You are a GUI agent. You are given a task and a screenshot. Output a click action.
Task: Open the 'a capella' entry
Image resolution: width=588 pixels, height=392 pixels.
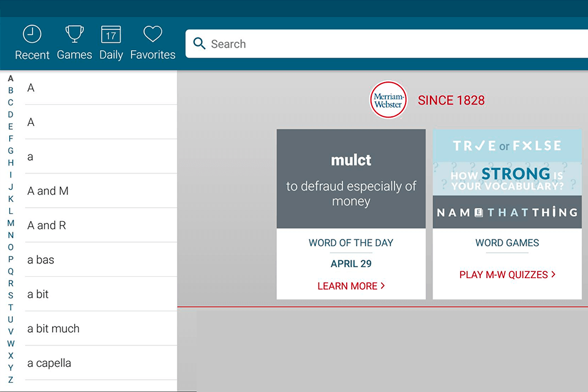[x=101, y=363]
